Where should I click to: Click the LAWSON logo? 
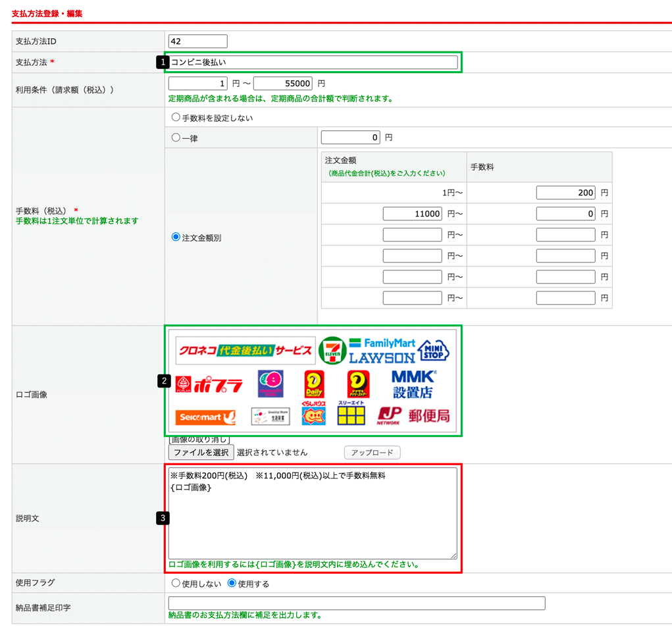pyautogui.click(x=382, y=358)
